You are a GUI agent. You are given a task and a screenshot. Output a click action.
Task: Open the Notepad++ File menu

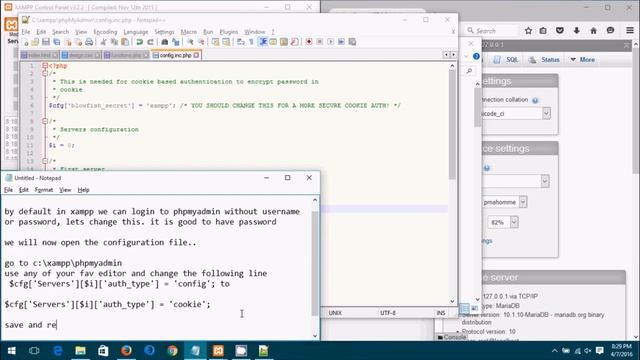[x=26, y=32]
